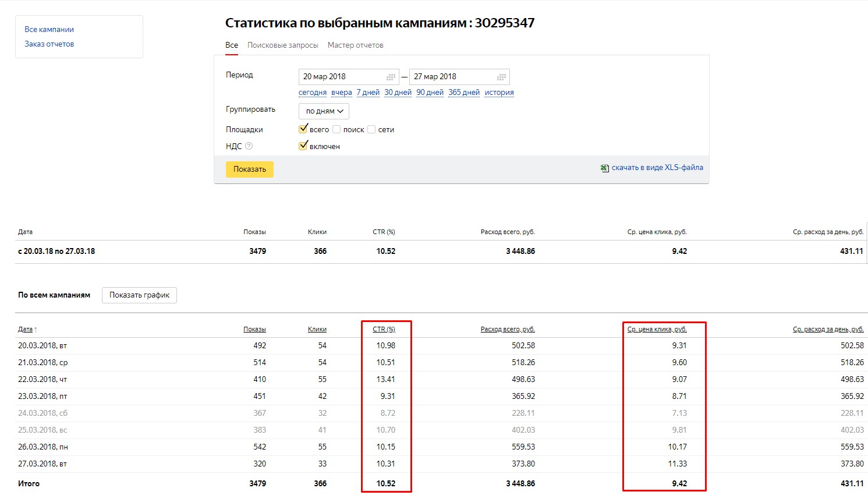Viewport: 868px width, 495px height.
Task: Switch to 'Поисковые запросы' tab
Action: (283, 45)
